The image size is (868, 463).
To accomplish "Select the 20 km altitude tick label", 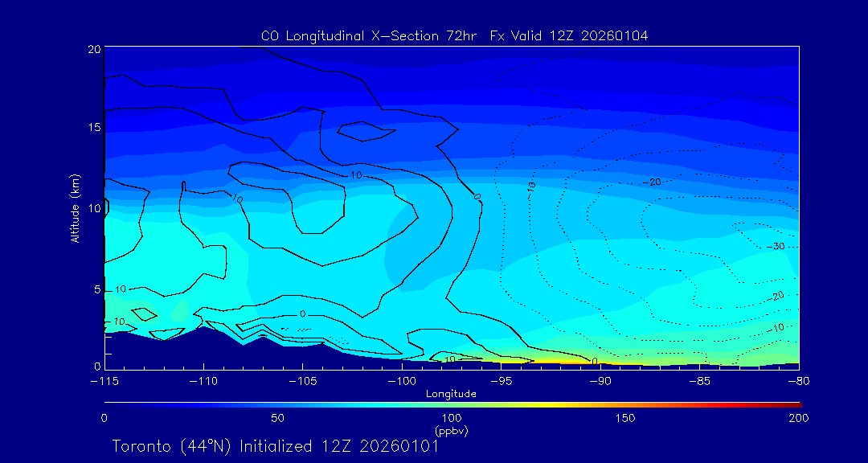I will click(93, 49).
